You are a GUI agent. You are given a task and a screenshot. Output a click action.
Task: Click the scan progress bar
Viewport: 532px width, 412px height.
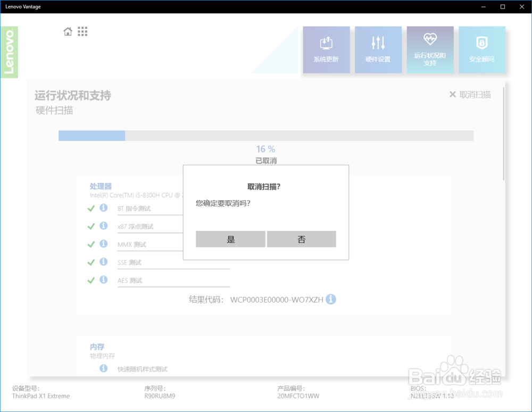[x=266, y=136]
